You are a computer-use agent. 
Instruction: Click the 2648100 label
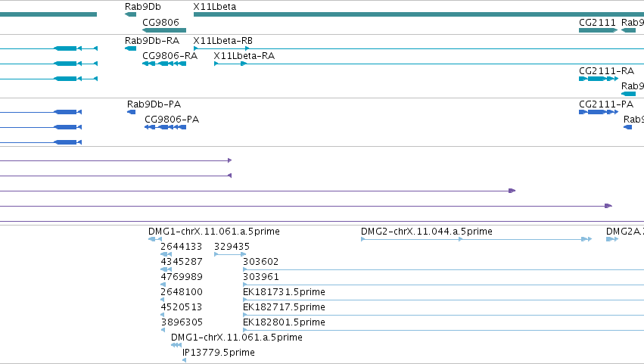click(181, 291)
